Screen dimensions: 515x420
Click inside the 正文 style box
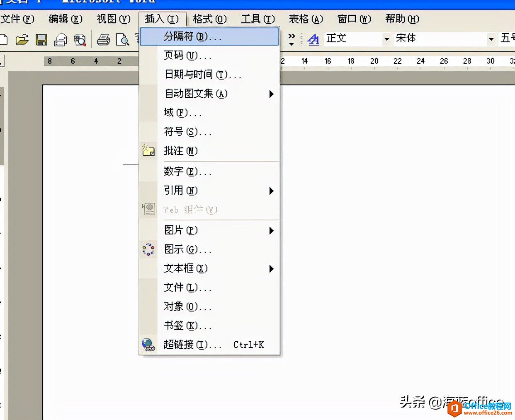353,39
